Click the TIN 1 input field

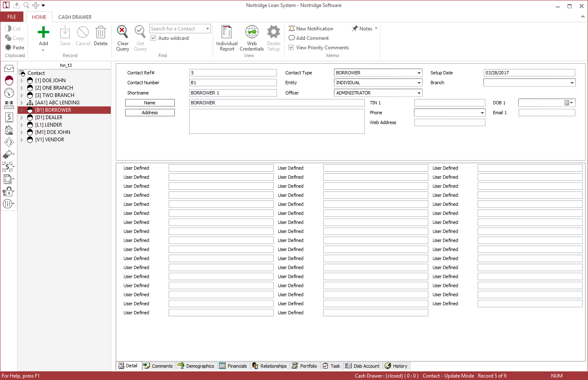pos(450,103)
